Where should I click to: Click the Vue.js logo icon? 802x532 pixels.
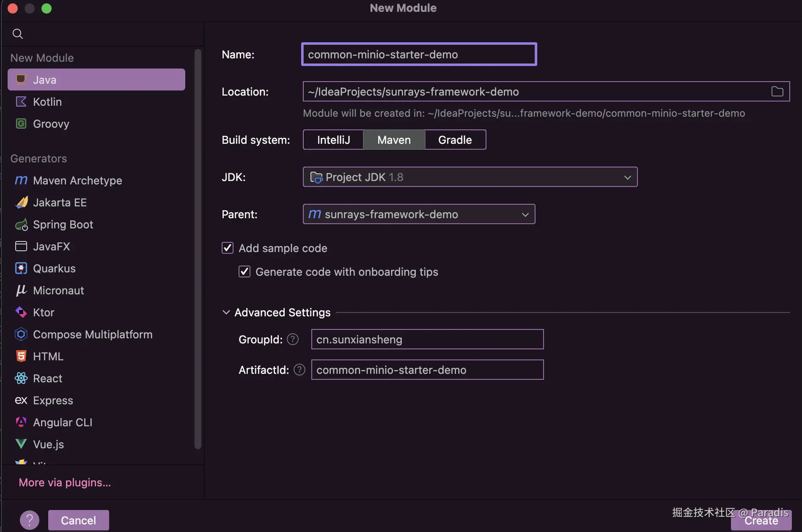coord(21,444)
